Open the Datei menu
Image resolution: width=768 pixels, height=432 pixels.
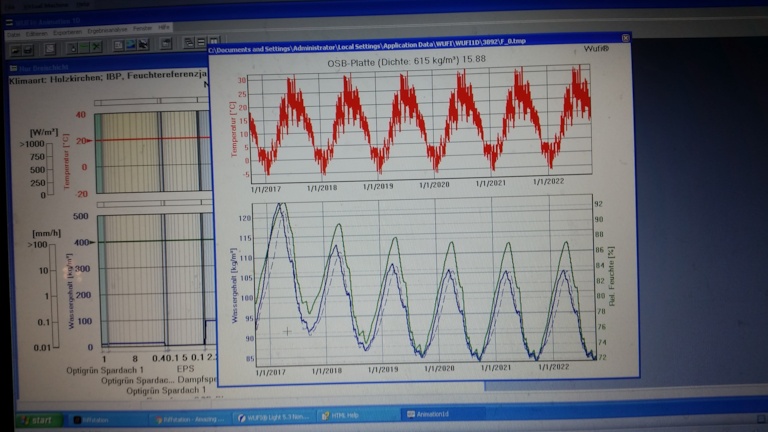(x=15, y=32)
